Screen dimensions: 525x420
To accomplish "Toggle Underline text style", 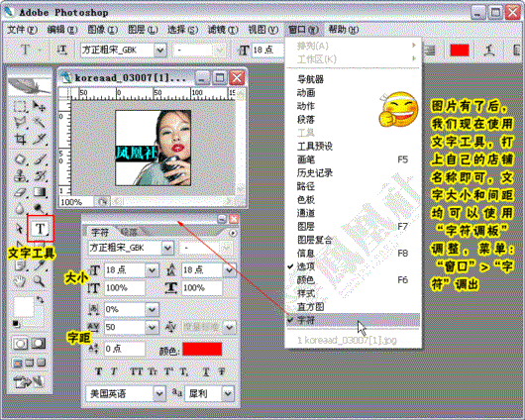I will pyautogui.click(x=206, y=371).
